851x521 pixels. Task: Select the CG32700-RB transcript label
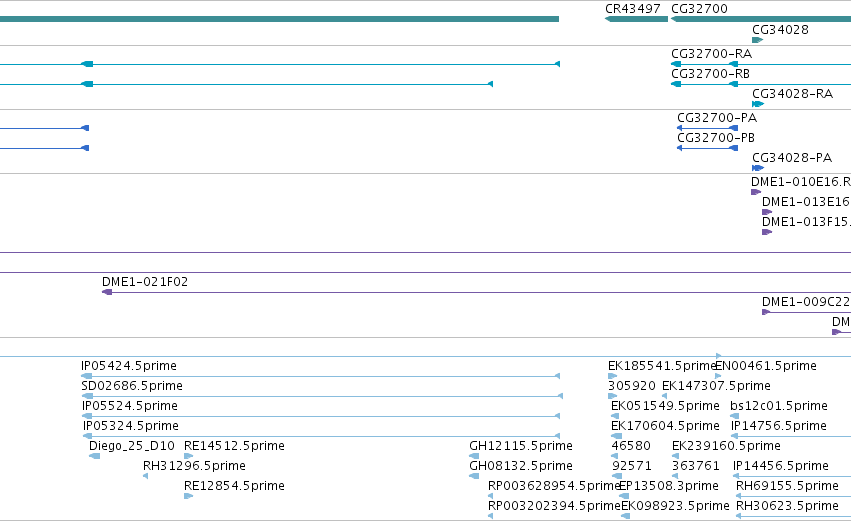tap(710, 74)
